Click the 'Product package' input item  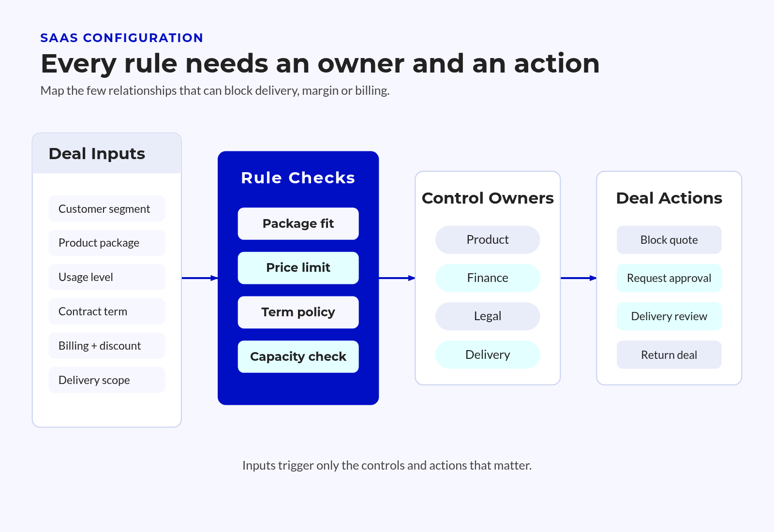[107, 243]
